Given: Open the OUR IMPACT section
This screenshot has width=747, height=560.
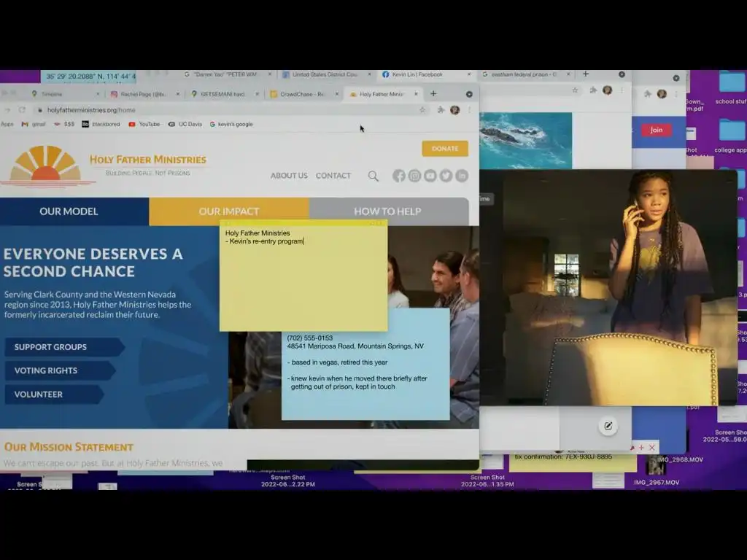Looking at the screenshot, I should (x=228, y=211).
